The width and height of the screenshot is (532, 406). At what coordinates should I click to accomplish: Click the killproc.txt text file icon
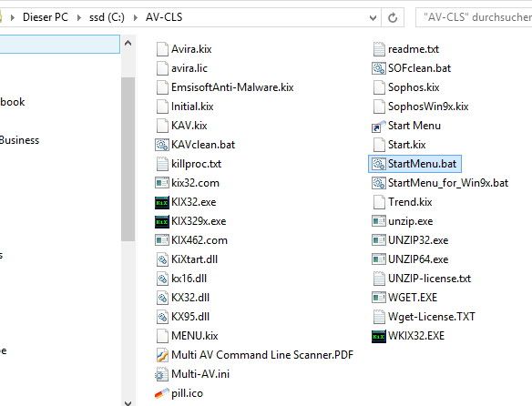pyautogui.click(x=162, y=164)
